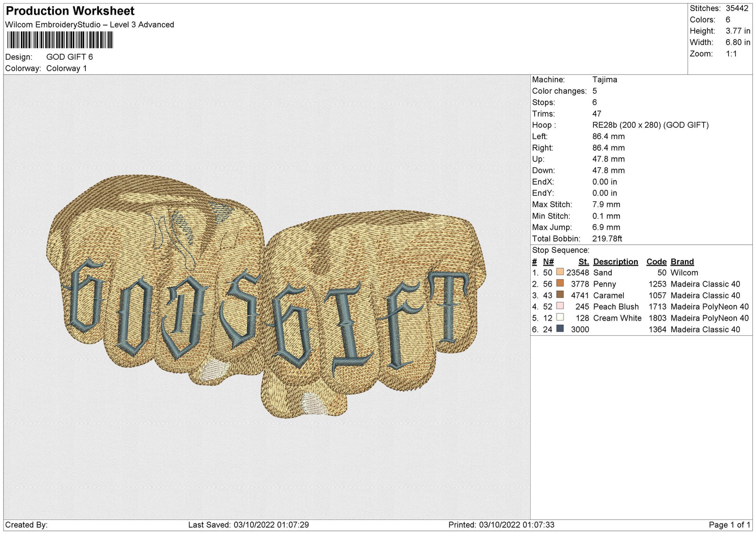Viewport: 756px width, 534px height.
Task: Click the 'Page 1 of 1' footer text
Action: point(729,525)
